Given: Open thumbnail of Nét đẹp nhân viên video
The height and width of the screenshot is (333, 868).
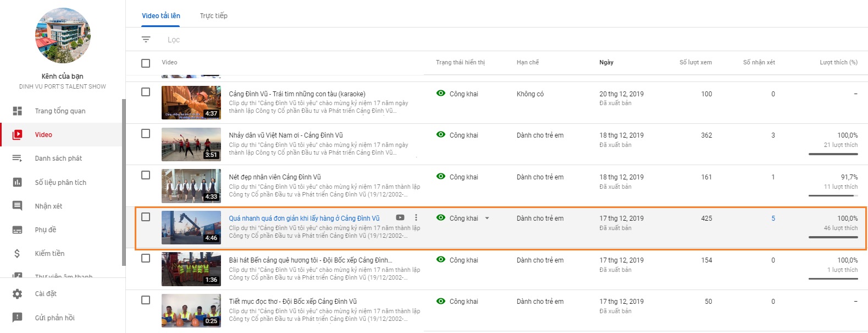Looking at the screenshot, I should pos(191,186).
